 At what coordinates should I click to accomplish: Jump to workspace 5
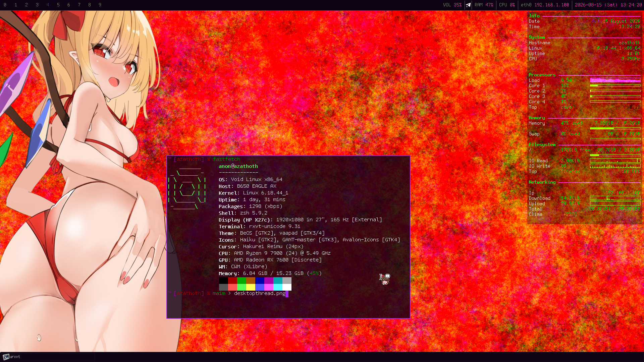(58, 5)
